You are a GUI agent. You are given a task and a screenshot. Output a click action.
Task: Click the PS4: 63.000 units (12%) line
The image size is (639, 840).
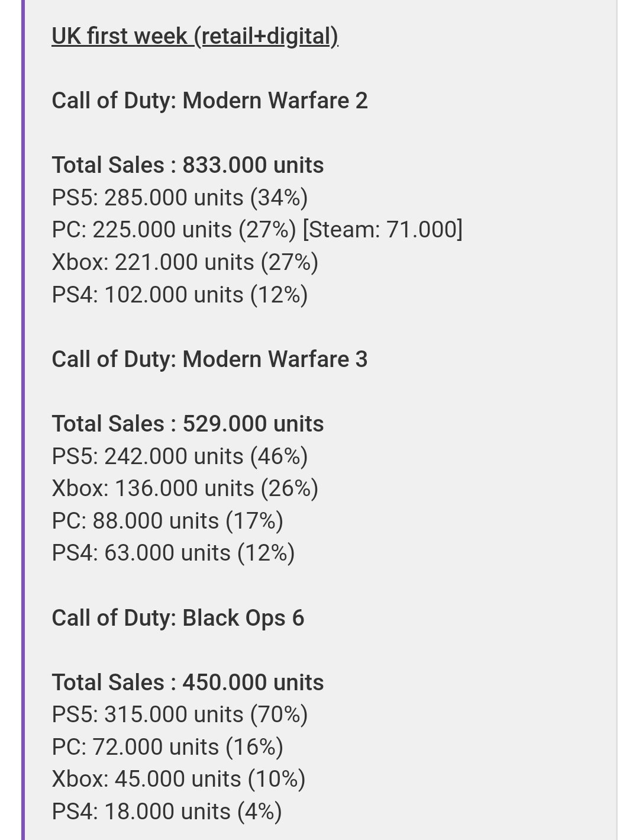point(173,553)
